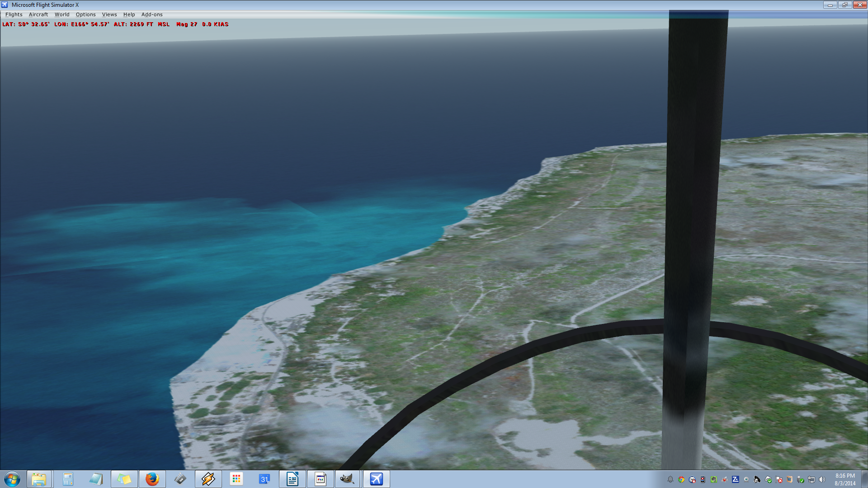Open Windows Explorer from the taskbar
This screenshot has width=868, height=488.
tap(39, 479)
